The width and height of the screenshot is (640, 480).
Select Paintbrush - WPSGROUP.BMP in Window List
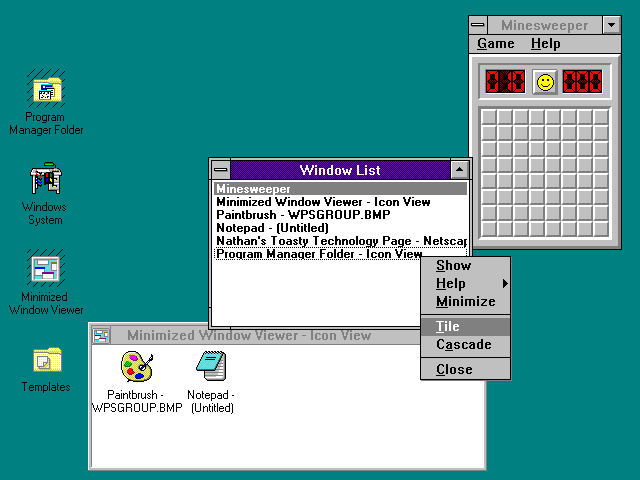point(340,215)
